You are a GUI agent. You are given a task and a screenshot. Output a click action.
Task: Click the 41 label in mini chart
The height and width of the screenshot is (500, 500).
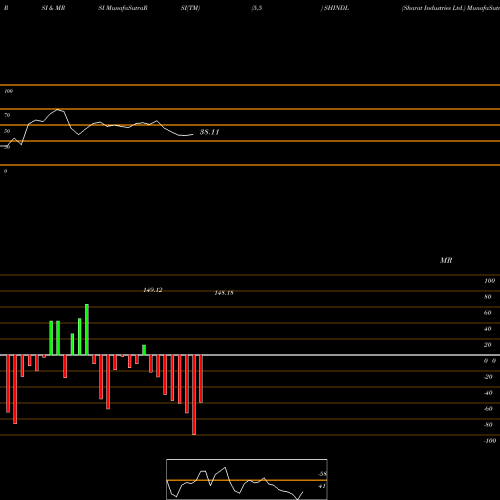322,486
